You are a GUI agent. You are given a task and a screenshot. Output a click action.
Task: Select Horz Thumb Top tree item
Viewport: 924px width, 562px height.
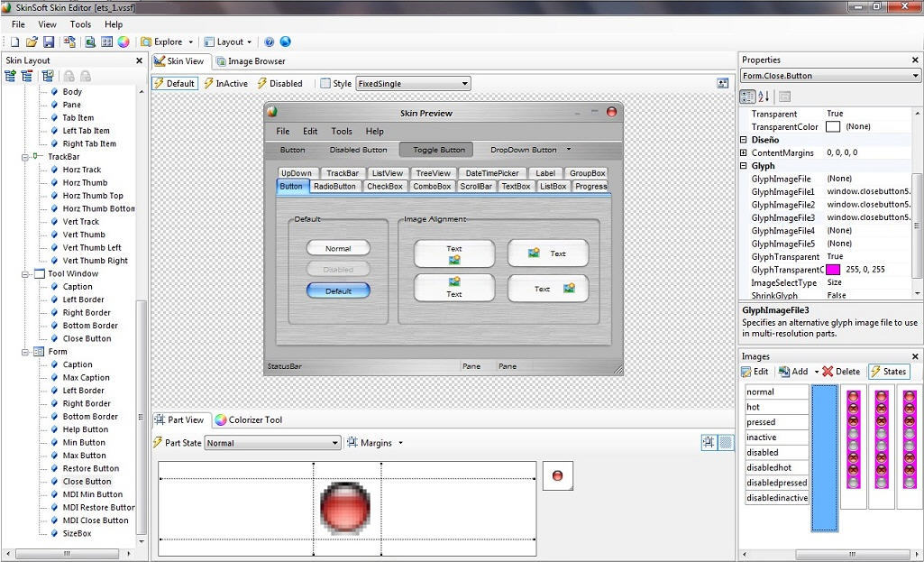tap(93, 196)
